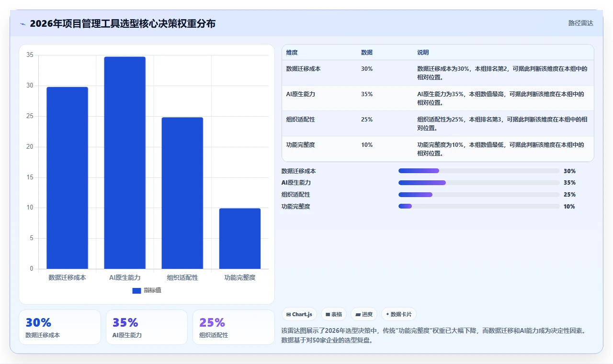
Task: Click the 数据 table column header
Action: [x=367, y=53]
